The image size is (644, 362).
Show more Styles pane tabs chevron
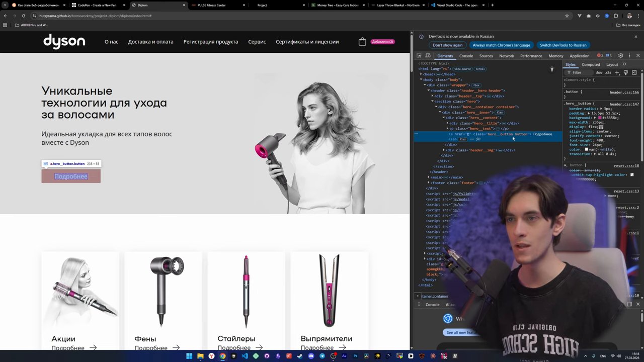(624, 64)
